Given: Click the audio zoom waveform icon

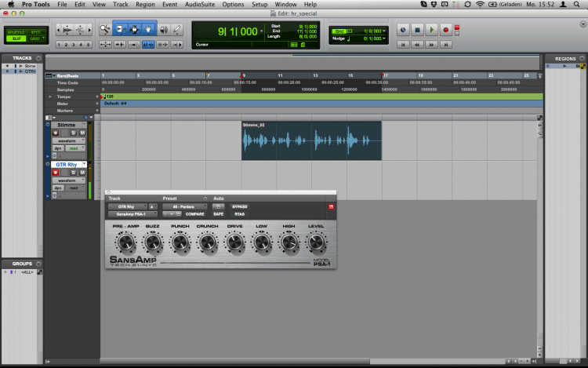Looking at the screenshot, I should coord(67,30).
